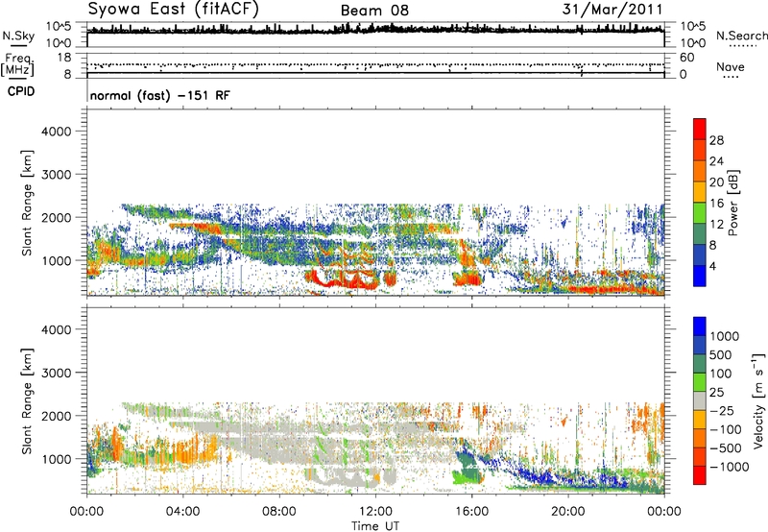Select the light green 25–100 Velocity colorbar segment

point(700,382)
